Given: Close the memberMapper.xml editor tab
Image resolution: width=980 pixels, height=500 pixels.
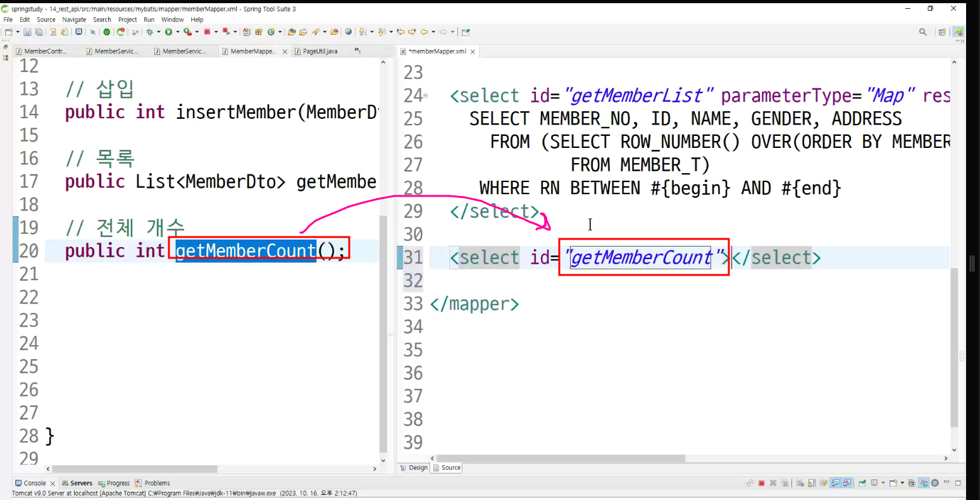Looking at the screenshot, I should [x=473, y=52].
